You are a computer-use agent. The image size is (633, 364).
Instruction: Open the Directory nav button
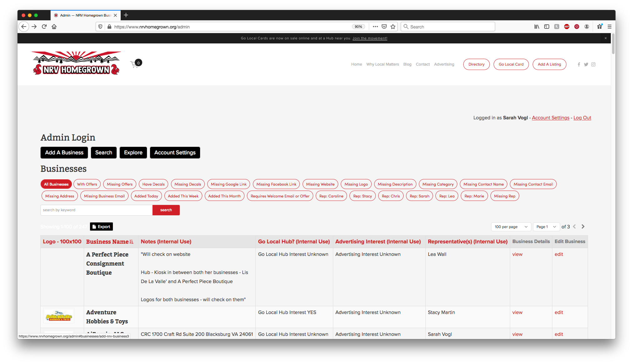(476, 64)
